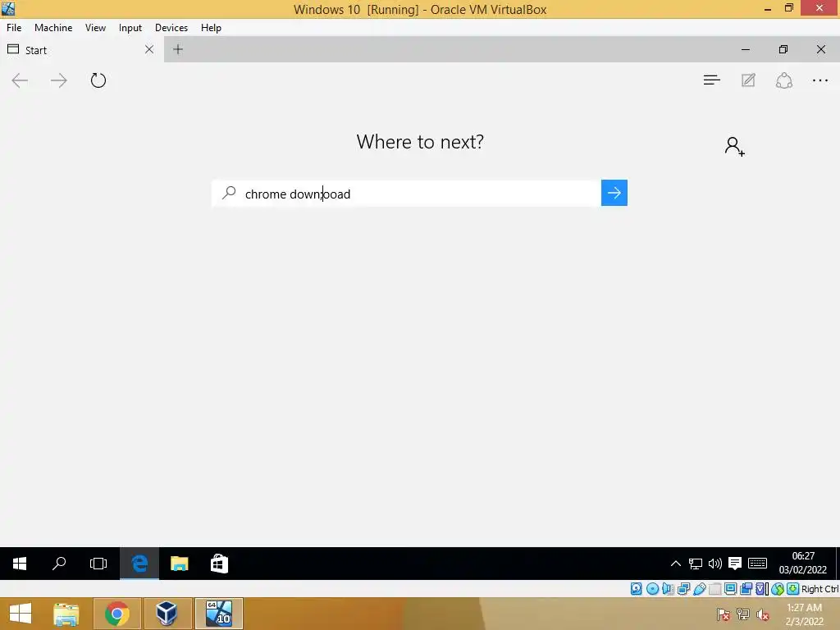
Task: Open the Windows 10 guest Start button
Action: (x=20, y=564)
